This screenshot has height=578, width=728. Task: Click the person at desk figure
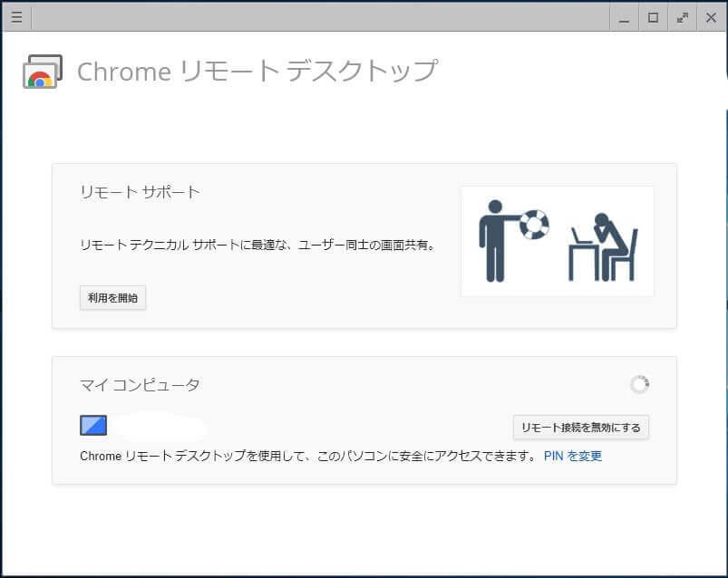(605, 246)
